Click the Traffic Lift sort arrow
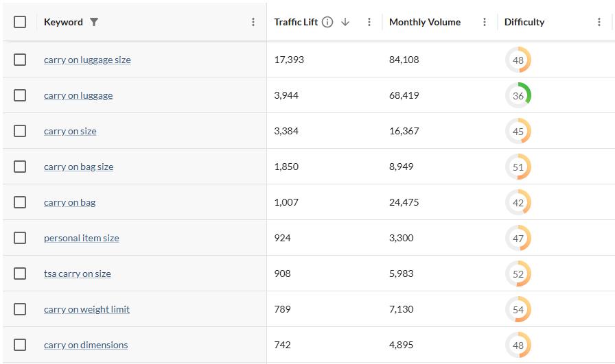 pyautogui.click(x=345, y=22)
